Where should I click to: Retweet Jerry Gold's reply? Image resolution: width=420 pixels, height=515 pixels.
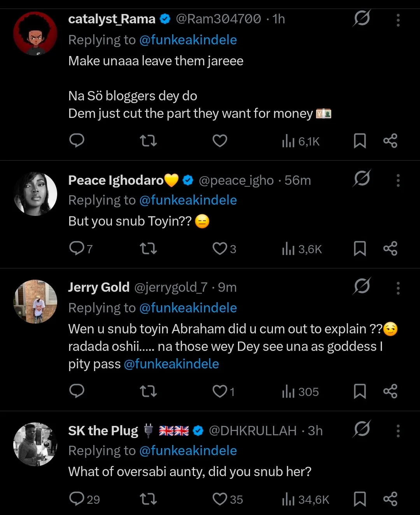coord(148,391)
